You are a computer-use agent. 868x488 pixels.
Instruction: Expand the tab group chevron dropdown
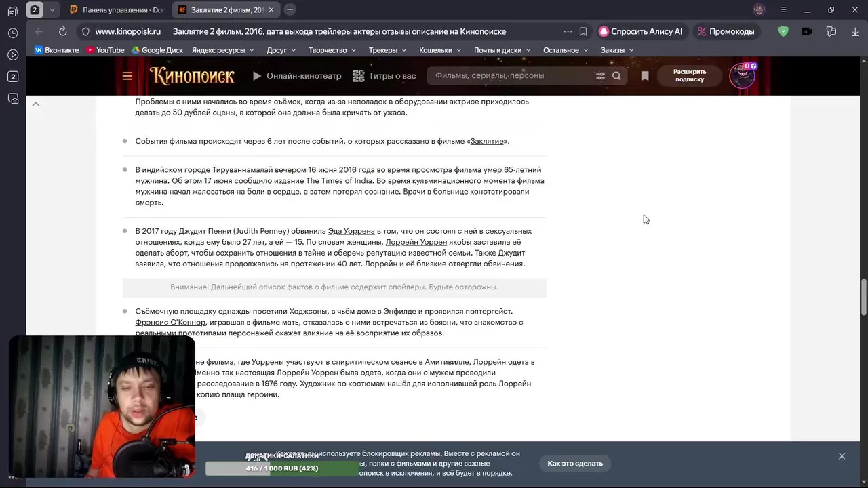[x=52, y=9]
